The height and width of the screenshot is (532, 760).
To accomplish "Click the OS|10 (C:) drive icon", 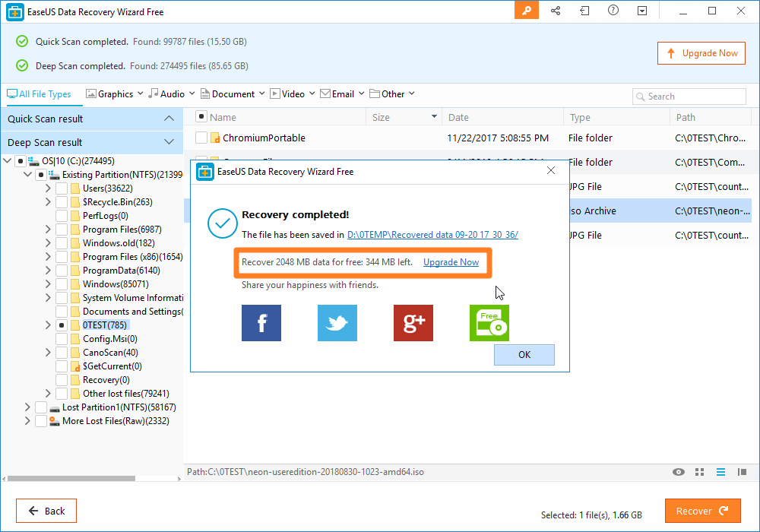I will coord(33,161).
